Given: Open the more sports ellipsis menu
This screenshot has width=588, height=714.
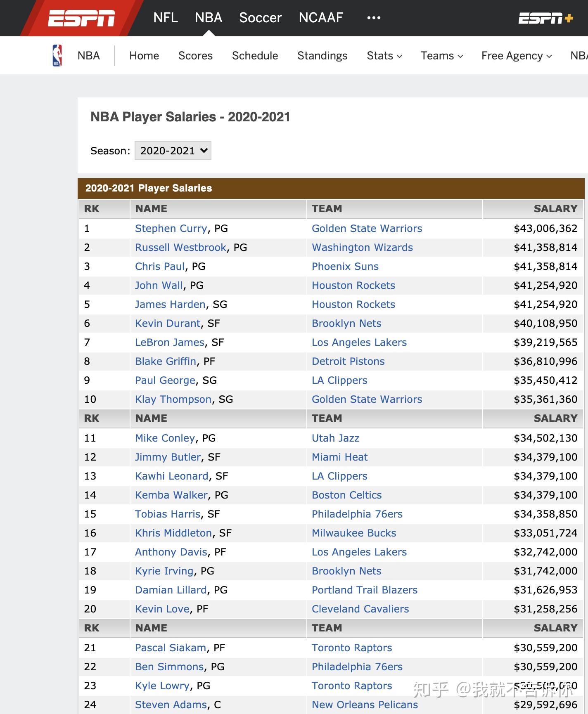Looking at the screenshot, I should point(374,18).
